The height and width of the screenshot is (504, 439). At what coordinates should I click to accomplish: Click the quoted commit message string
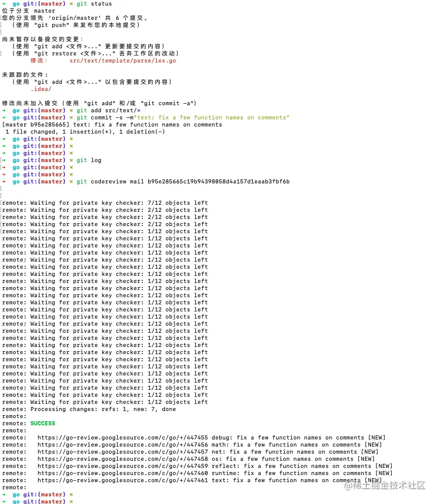coord(212,117)
